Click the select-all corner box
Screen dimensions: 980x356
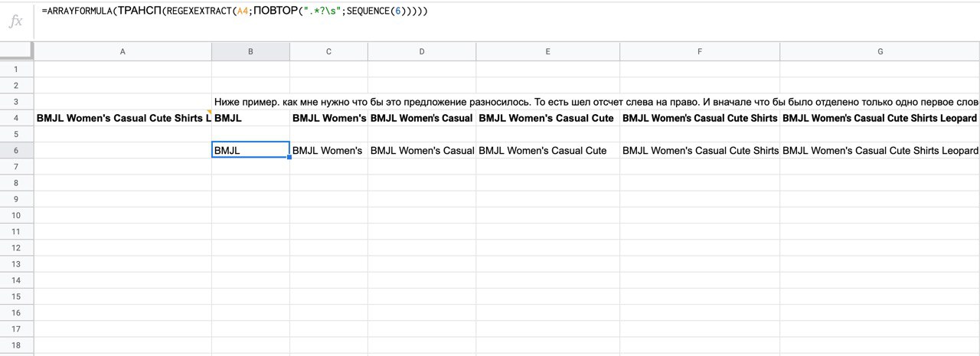[17, 51]
